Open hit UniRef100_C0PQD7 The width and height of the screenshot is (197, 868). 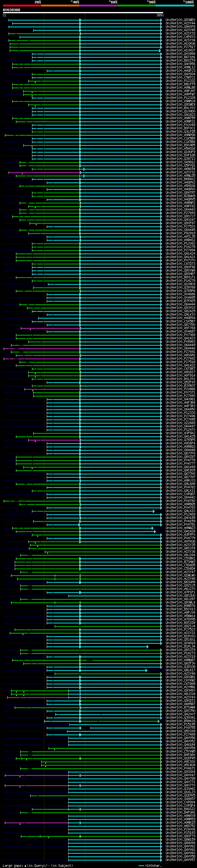tap(180, 494)
